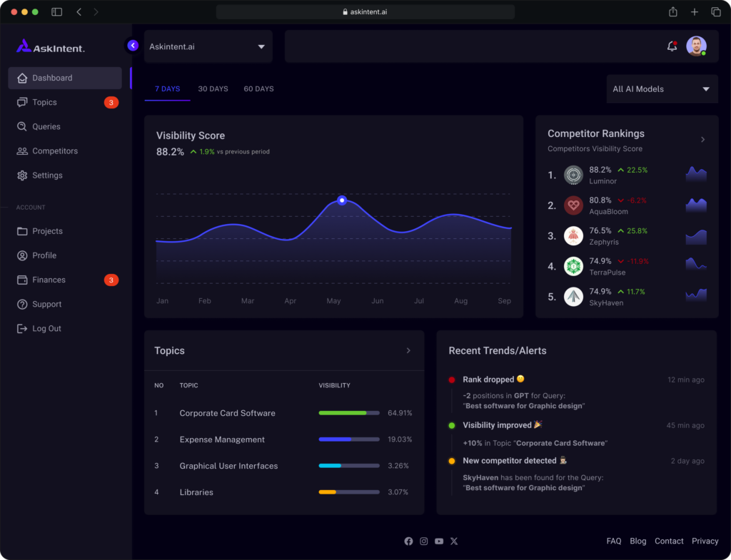This screenshot has width=731, height=560.
Task: Open the YouTube link in the footer
Action: point(439,541)
